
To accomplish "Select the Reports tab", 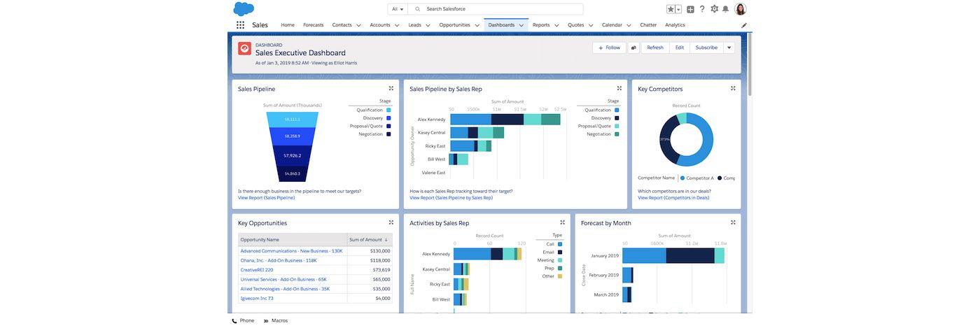I will pos(541,25).
